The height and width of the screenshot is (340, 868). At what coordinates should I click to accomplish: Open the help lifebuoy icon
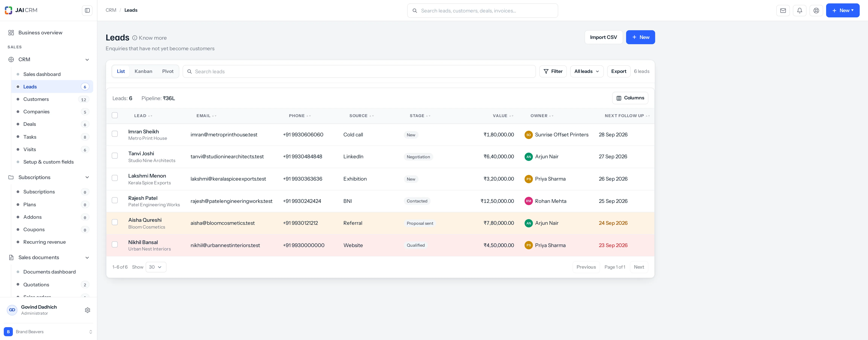[x=816, y=10]
